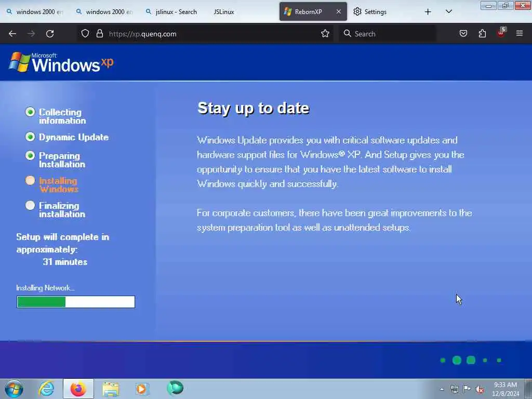Show hidden tray icons arrow
This screenshot has width=532, height=399.
pos(442,389)
